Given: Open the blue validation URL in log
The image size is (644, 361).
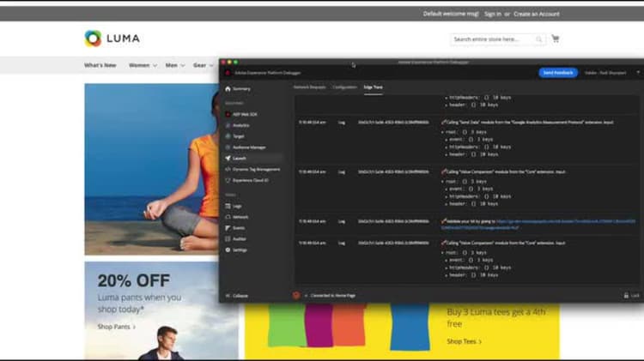Looking at the screenshot, I should (x=538, y=225).
